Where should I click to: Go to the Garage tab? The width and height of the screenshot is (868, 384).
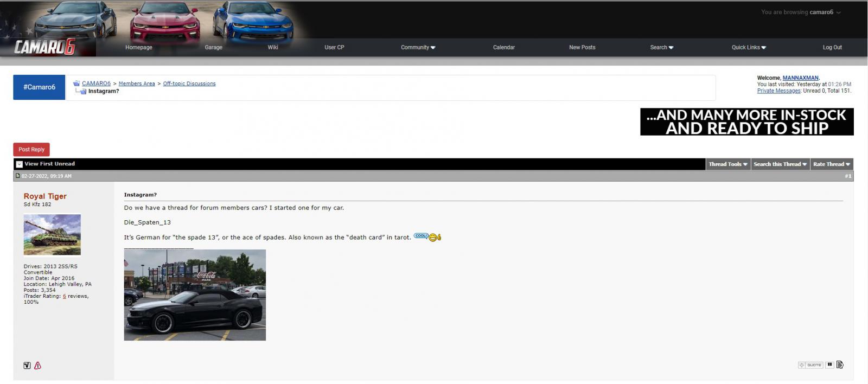[213, 47]
